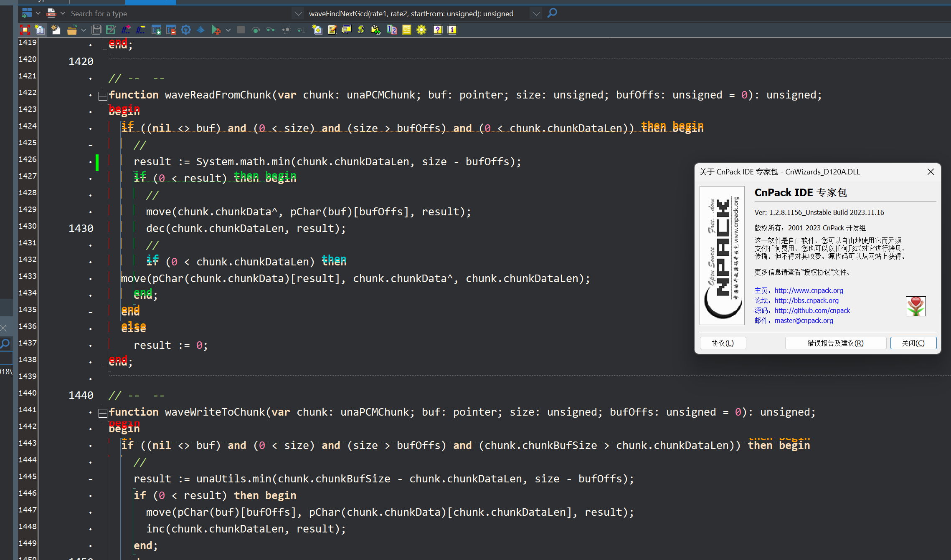The width and height of the screenshot is (951, 560).
Task: Click the red-cornered full screen icon
Action: click(x=25, y=30)
